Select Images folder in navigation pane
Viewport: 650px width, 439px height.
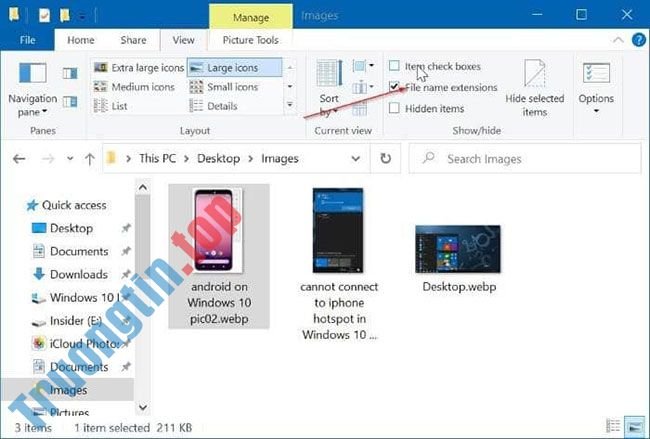point(67,390)
